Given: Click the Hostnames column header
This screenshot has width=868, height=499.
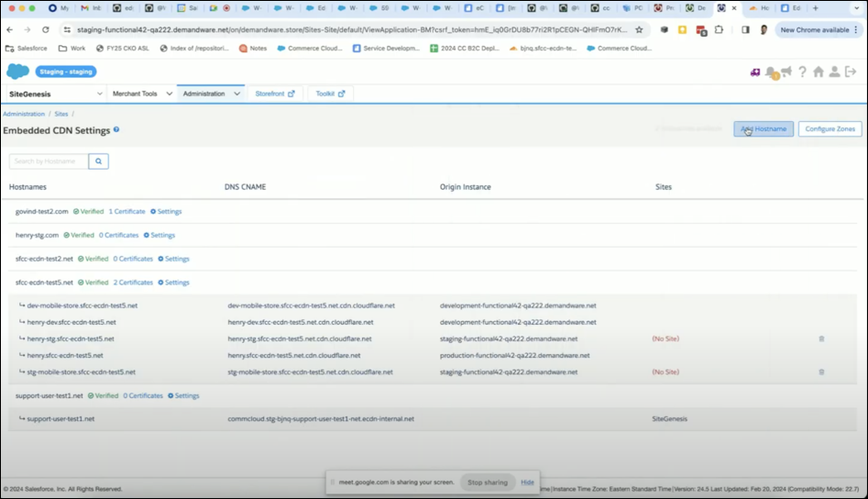Looking at the screenshot, I should (27, 187).
